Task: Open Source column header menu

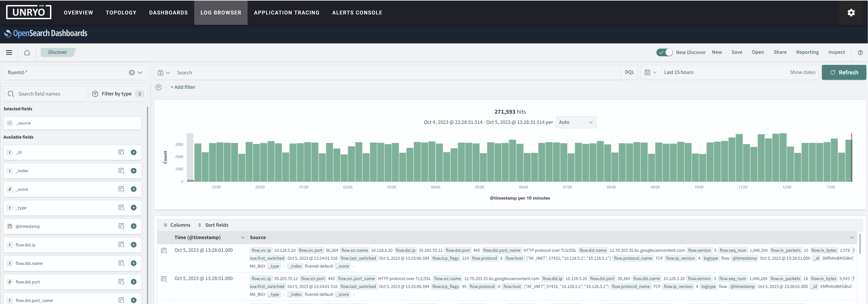Action: 852,238
